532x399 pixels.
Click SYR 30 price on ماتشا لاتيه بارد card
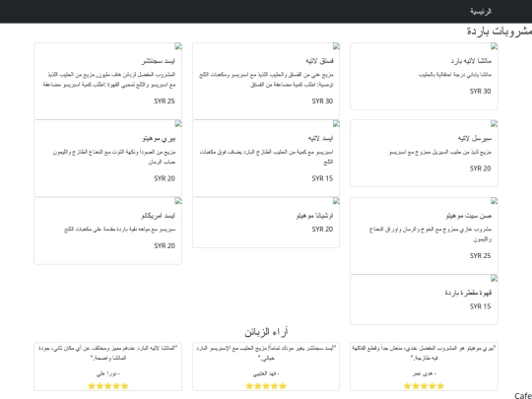[480, 92]
